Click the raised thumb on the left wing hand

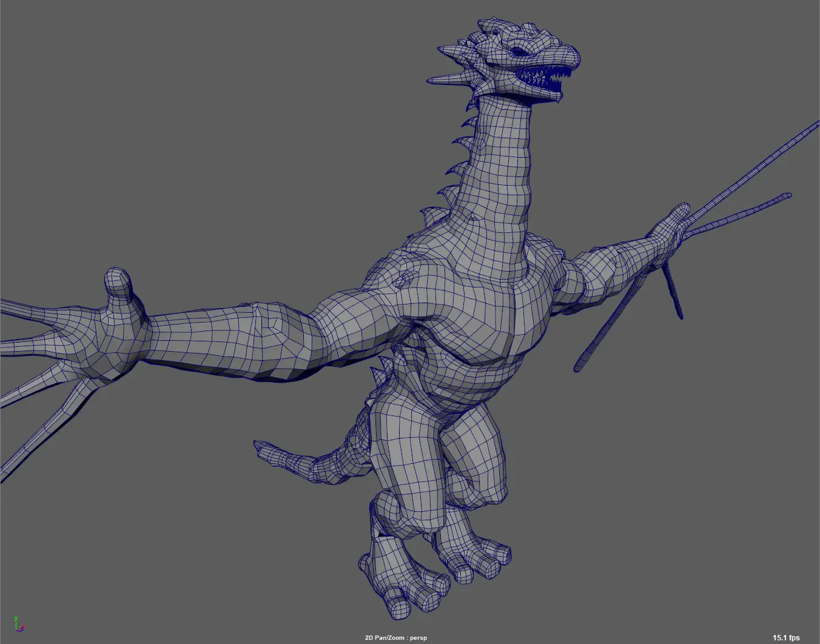[119, 284]
